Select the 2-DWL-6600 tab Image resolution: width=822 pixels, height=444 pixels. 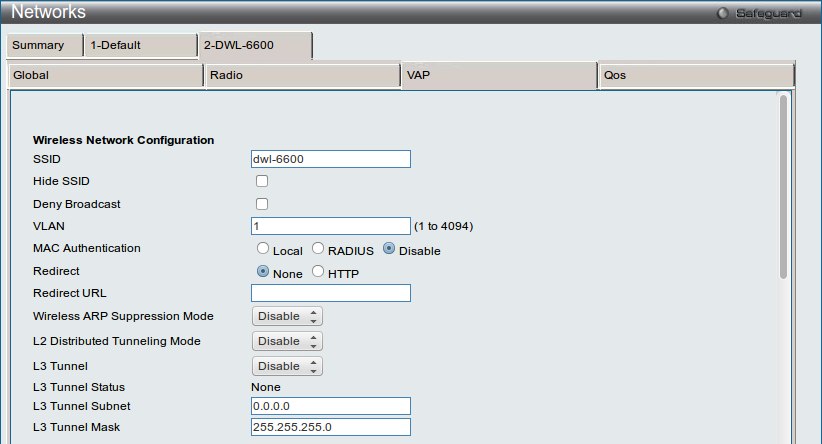(255, 46)
